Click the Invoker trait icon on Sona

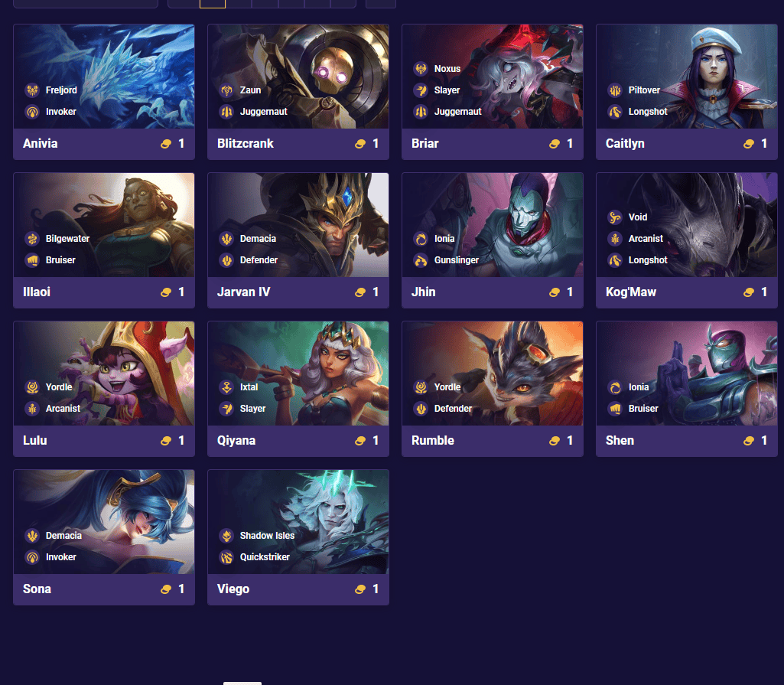pos(32,557)
